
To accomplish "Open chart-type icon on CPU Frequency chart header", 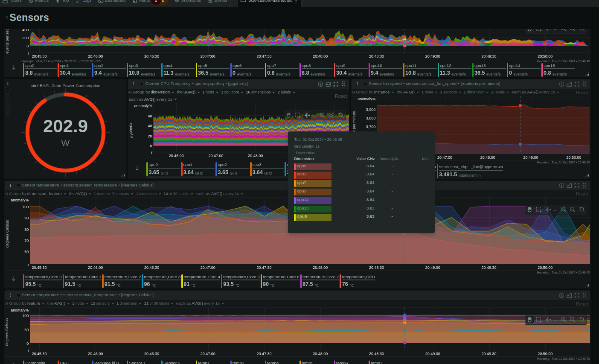I will coord(328,84).
